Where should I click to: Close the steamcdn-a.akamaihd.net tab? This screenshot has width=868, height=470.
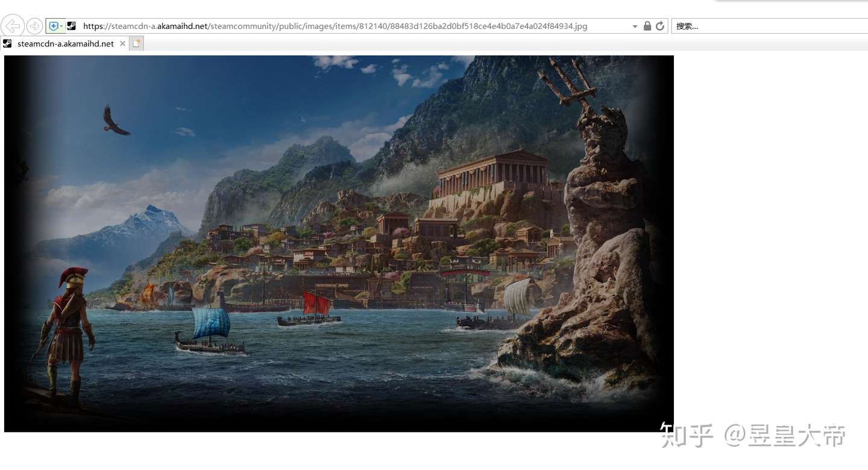122,43
